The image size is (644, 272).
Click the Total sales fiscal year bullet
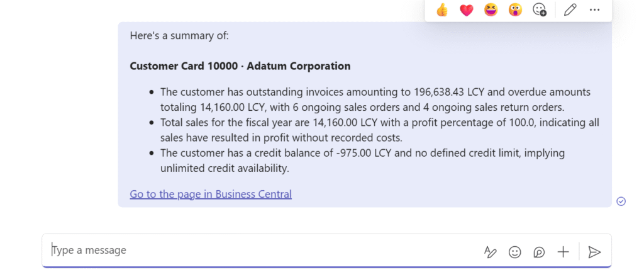point(379,130)
